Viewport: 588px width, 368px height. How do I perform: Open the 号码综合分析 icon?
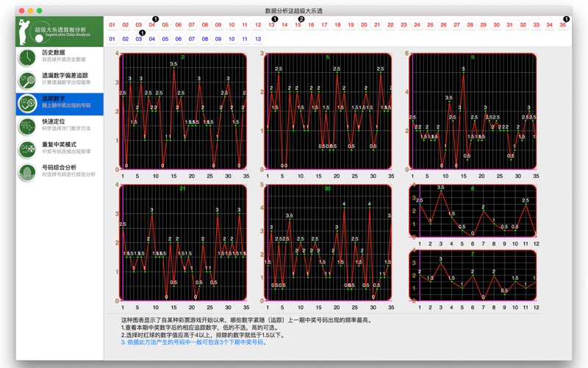[27, 172]
